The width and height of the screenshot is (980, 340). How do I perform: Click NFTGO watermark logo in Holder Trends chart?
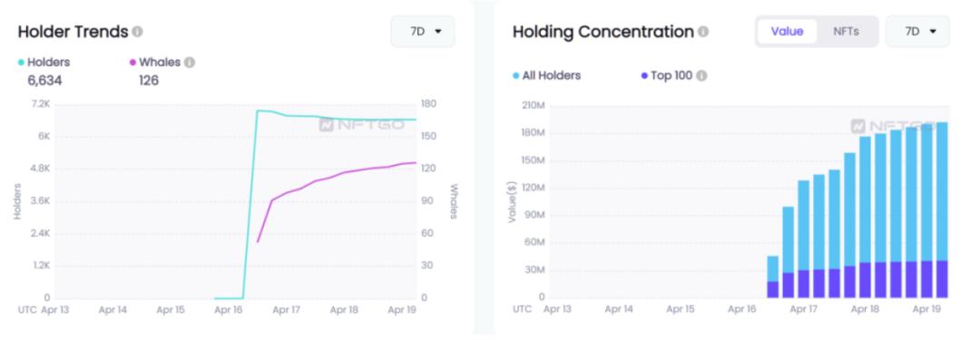[x=361, y=124]
